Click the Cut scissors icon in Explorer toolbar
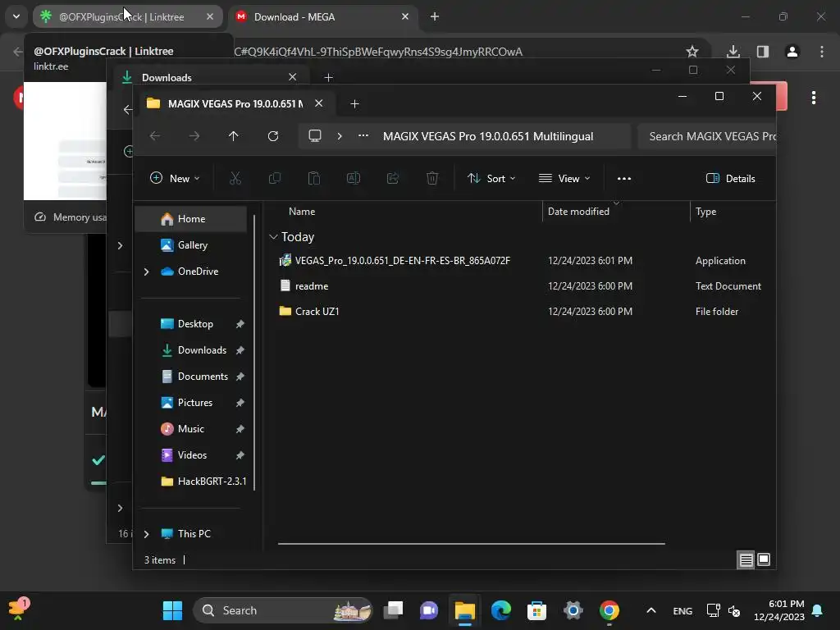 tap(235, 178)
